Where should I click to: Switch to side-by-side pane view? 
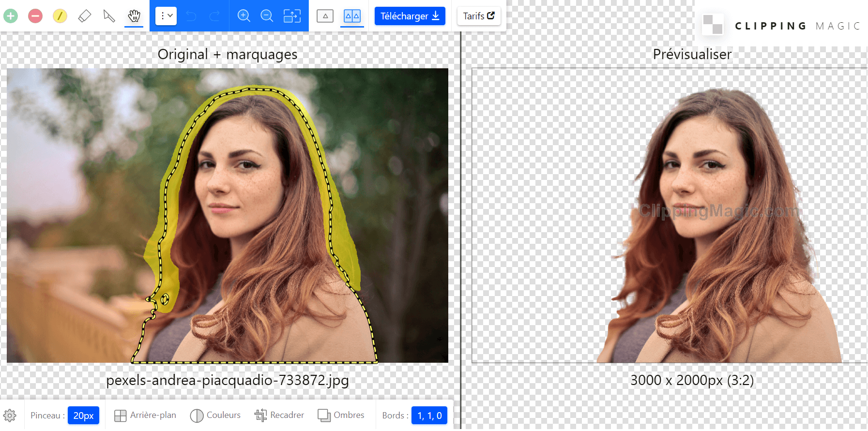(x=352, y=16)
